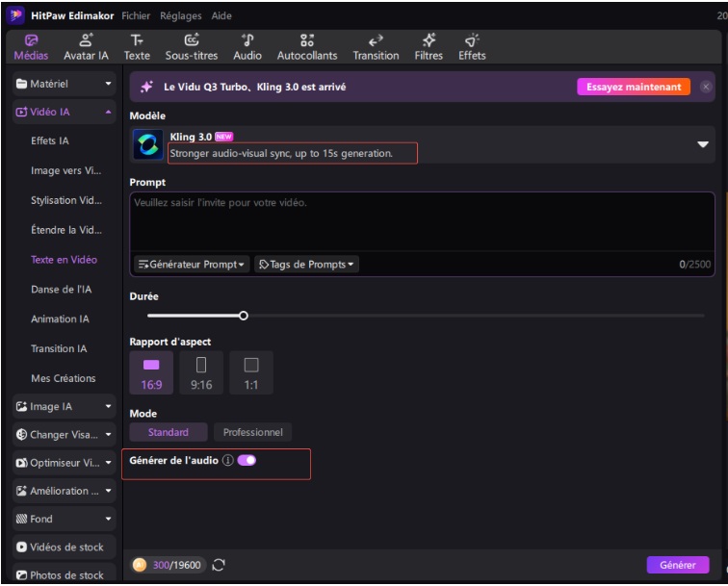Select Image vers Vidéo in the sidebar
Screen dimensions: 728x586
(x=65, y=170)
